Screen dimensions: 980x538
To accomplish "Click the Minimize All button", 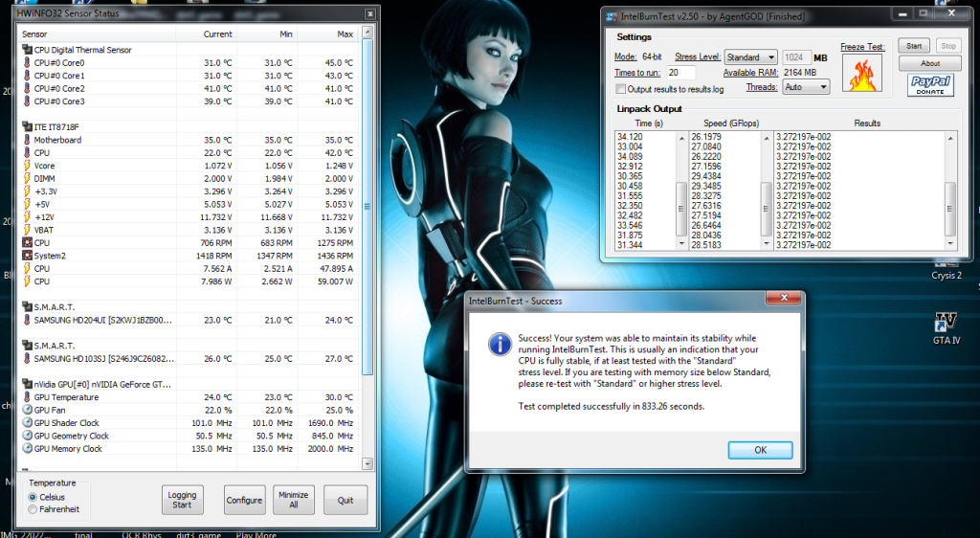I will pyautogui.click(x=293, y=500).
